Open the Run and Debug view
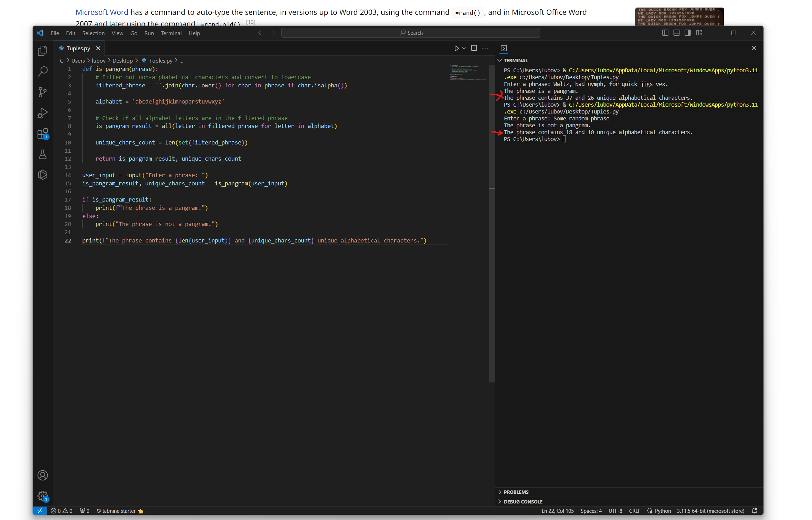 (x=42, y=113)
